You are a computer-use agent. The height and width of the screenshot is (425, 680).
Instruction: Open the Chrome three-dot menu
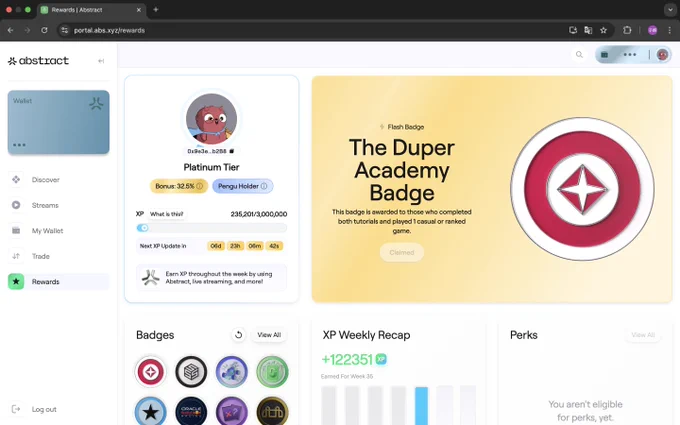click(670, 30)
